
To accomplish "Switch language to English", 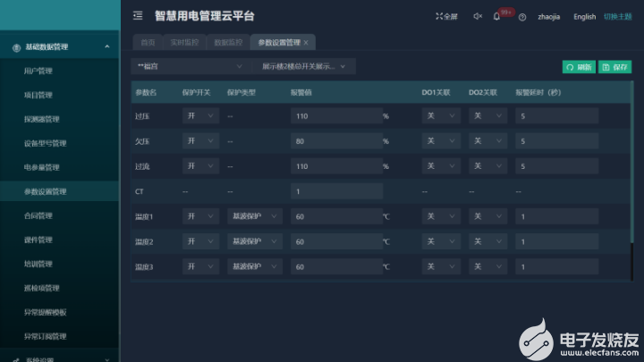I will coord(584,17).
